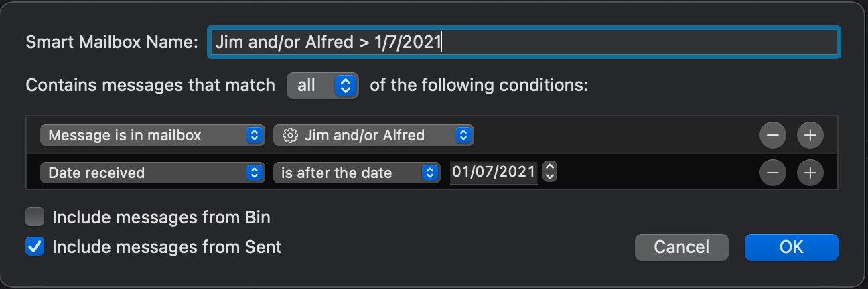Viewport: 868px width, 289px height.
Task: Confirm with the OK button
Action: click(x=791, y=247)
